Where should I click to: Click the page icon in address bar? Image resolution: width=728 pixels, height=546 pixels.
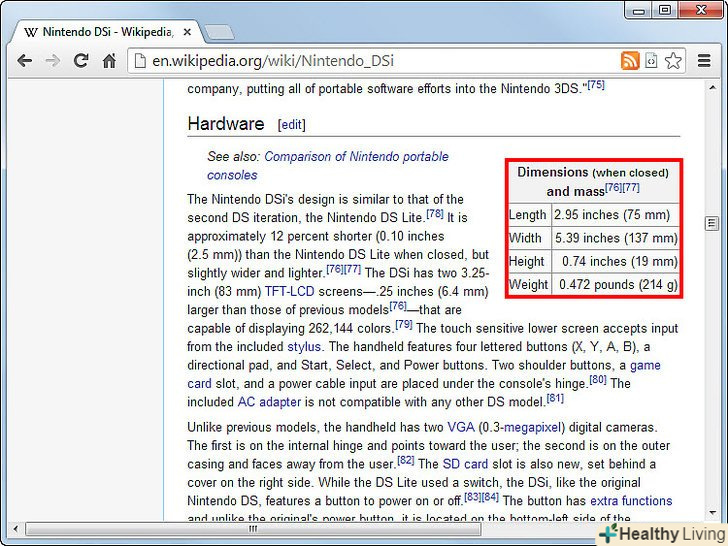[x=140, y=61]
